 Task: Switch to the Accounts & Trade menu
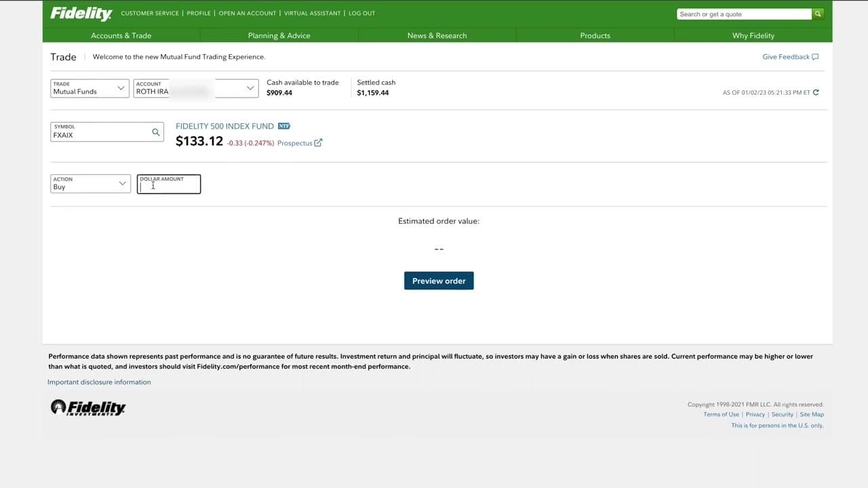click(x=121, y=35)
